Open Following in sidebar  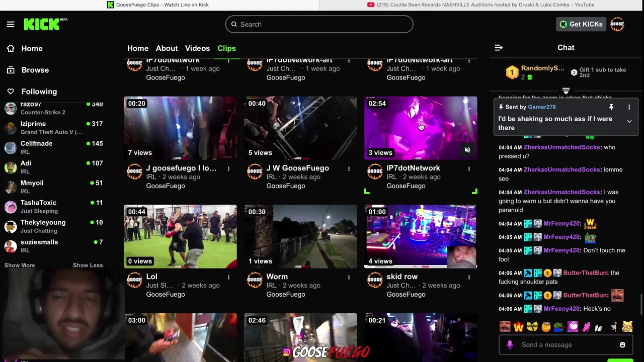(x=39, y=92)
